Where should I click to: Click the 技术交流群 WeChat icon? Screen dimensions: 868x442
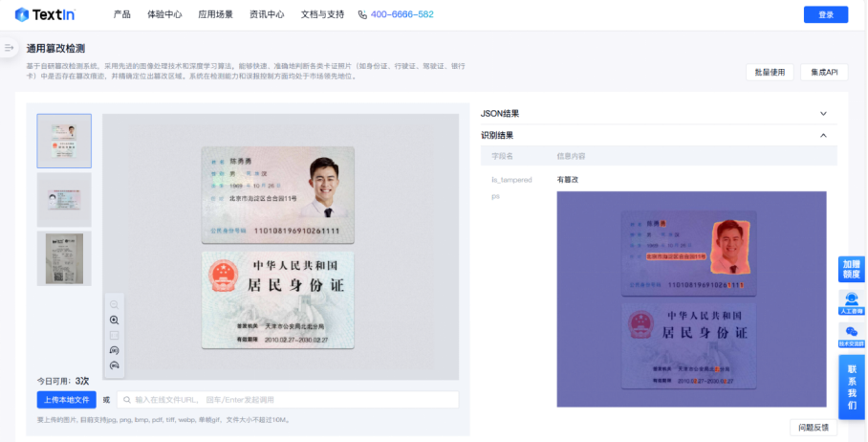852,335
